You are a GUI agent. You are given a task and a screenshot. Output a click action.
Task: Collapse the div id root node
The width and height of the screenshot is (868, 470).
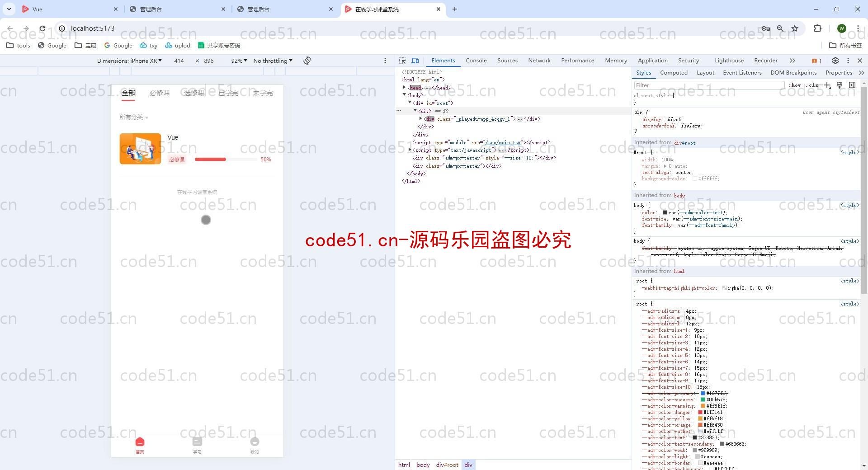tap(410, 103)
